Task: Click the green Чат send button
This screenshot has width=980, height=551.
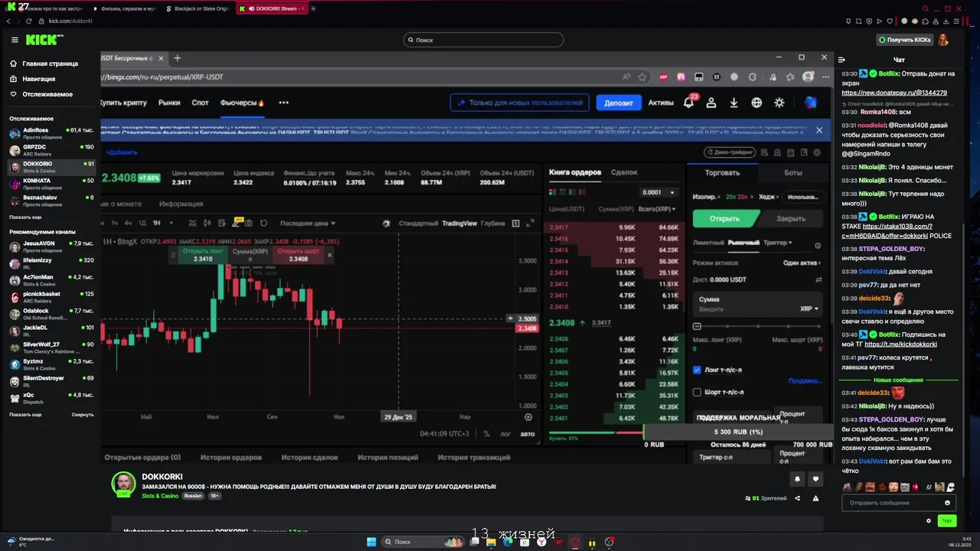Action: (x=947, y=520)
